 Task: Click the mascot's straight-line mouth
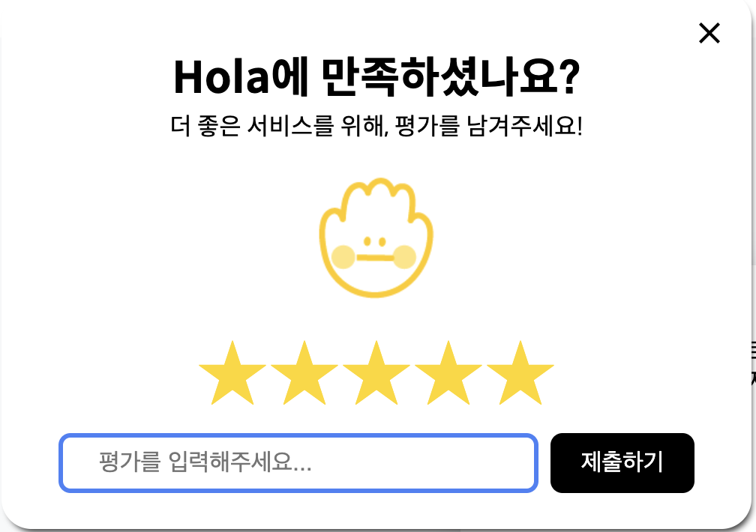pyautogui.click(x=375, y=258)
